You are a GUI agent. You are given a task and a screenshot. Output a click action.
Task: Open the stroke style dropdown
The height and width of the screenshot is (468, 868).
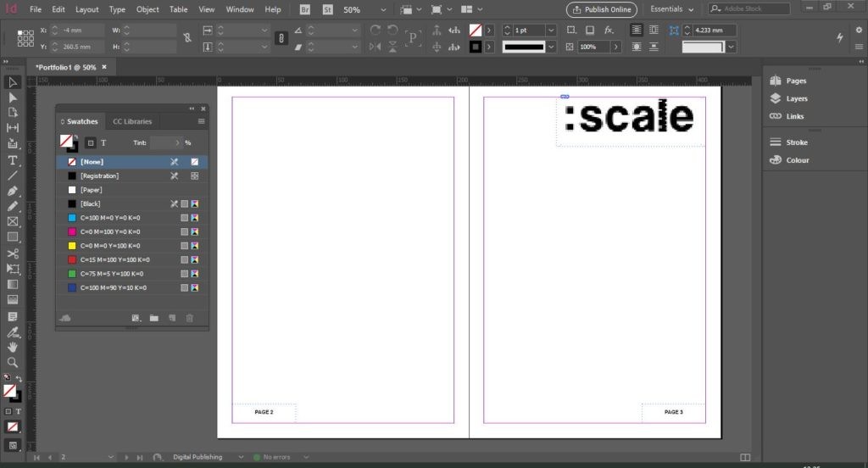coord(551,47)
